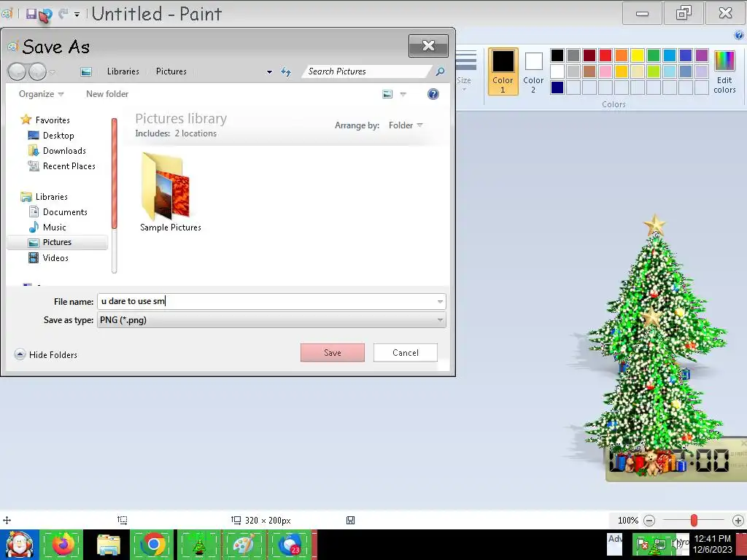Pick the green color swatch in the palette
The width and height of the screenshot is (747, 560).
pos(654,55)
